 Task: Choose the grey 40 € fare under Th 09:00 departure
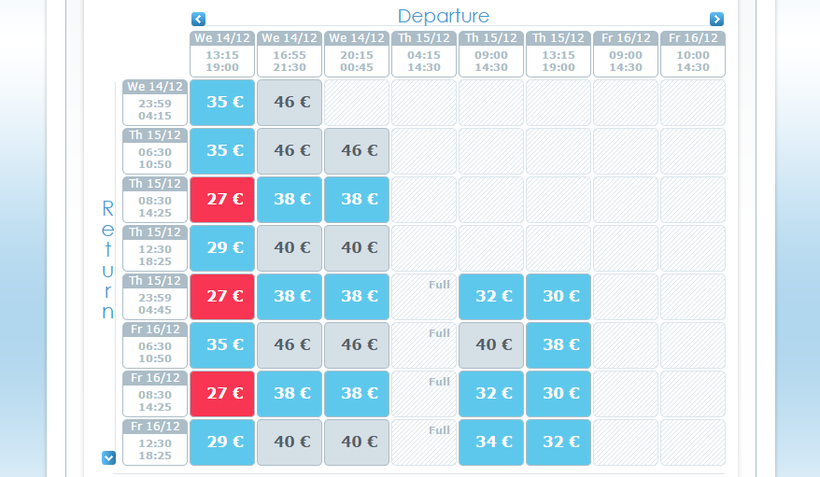click(x=491, y=345)
